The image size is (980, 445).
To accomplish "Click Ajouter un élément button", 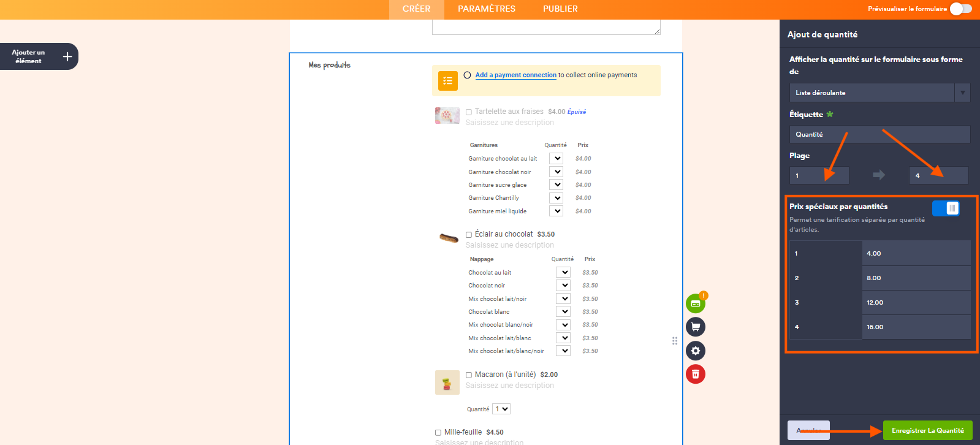I will click(39, 56).
